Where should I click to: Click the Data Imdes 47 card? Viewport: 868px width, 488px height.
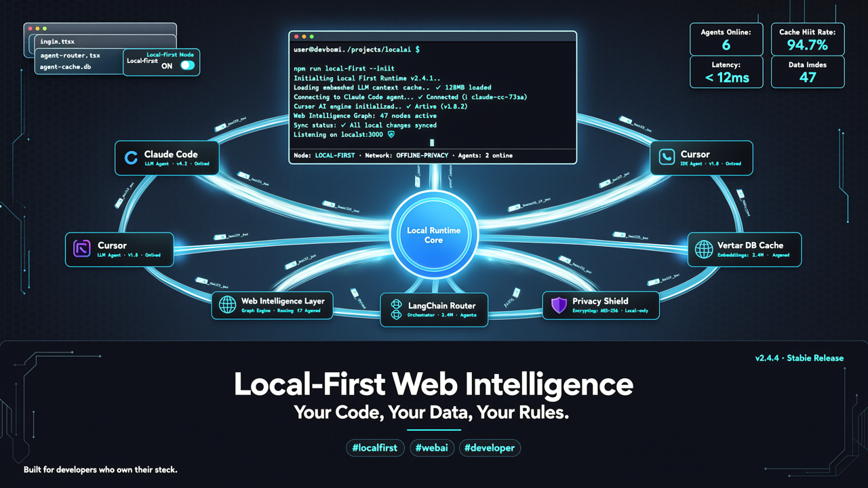pyautogui.click(x=808, y=72)
